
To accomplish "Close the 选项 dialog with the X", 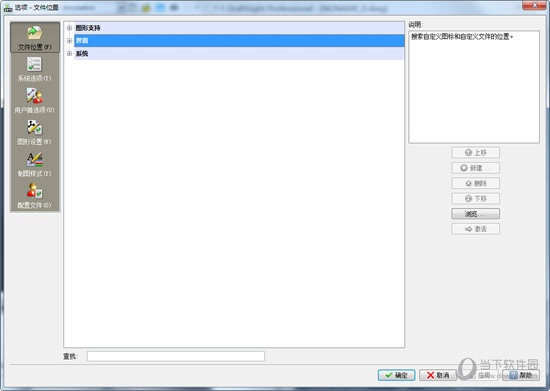I will 534,5.
